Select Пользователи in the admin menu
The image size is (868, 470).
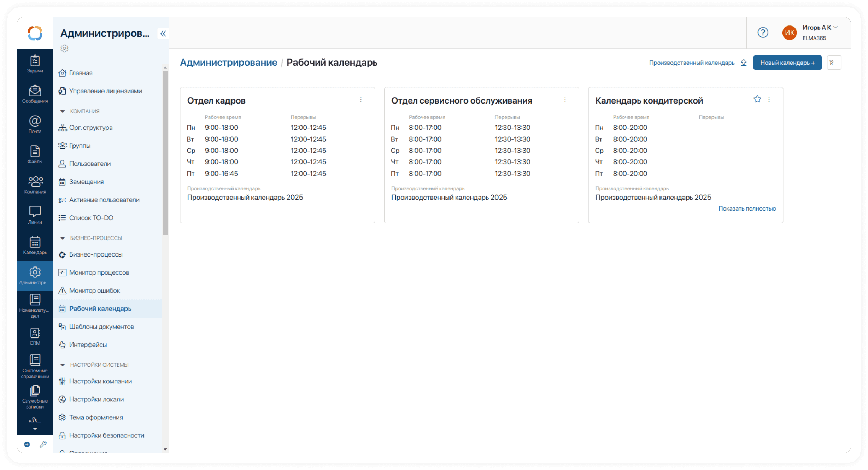pos(90,164)
